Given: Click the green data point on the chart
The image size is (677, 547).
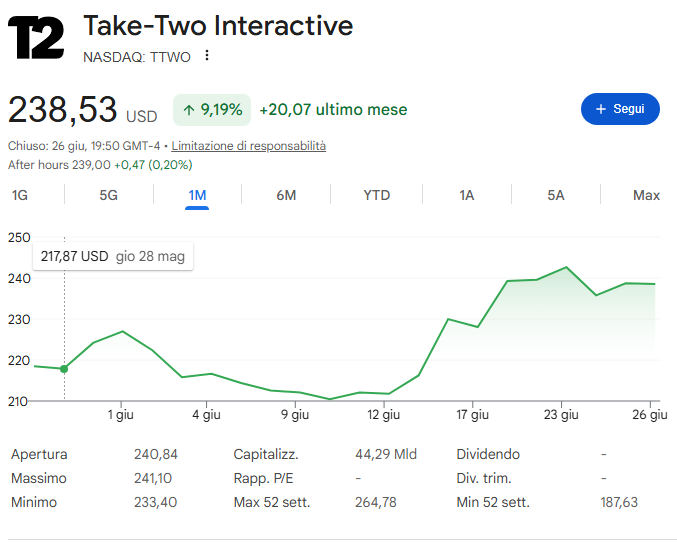Looking at the screenshot, I should coord(64,369).
